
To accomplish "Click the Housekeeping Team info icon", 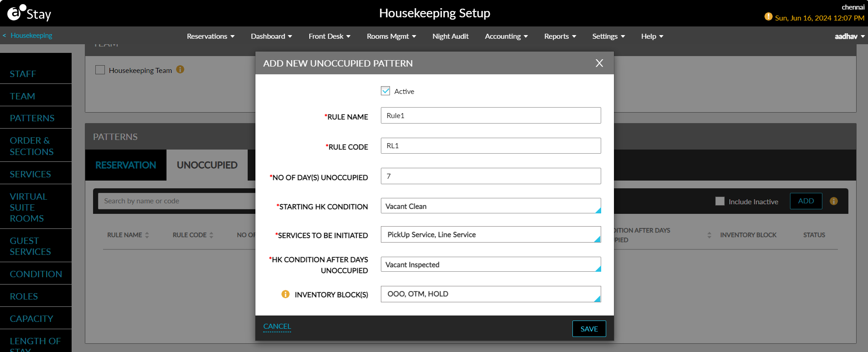I will pyautogui.click(x=180, y=69).
